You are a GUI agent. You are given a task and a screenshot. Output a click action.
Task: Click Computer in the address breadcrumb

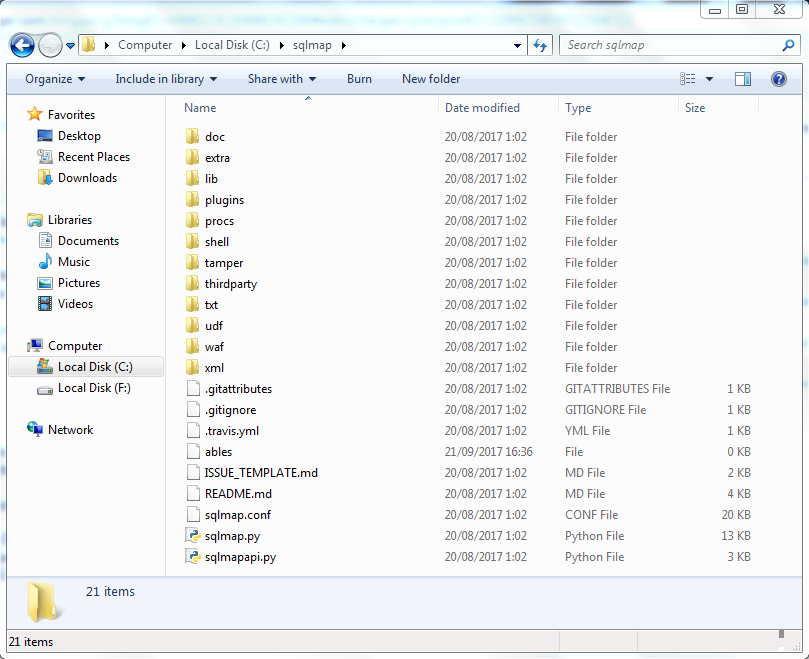146,45
